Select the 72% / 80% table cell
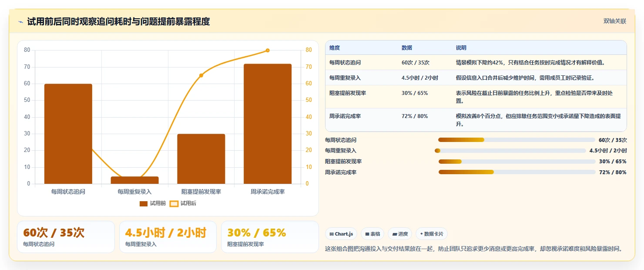The width and height of the screenshot is (644, 270). point(415,116)
